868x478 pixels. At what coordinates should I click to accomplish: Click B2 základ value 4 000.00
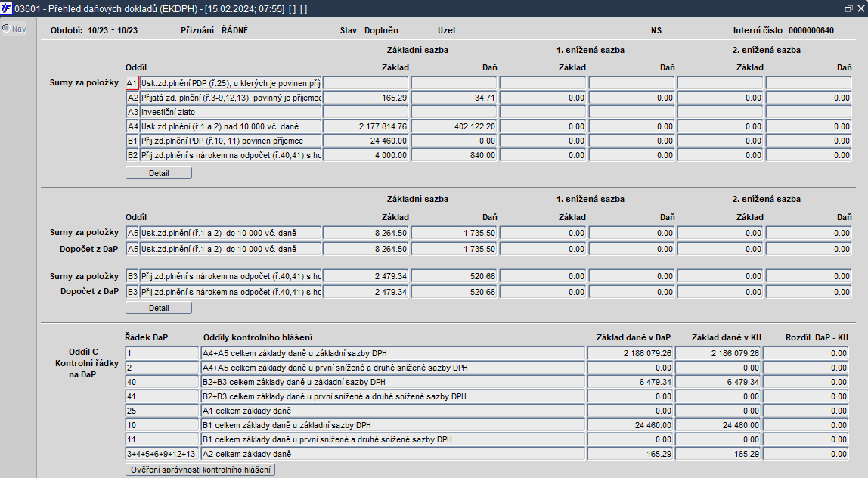click(366, 155)
